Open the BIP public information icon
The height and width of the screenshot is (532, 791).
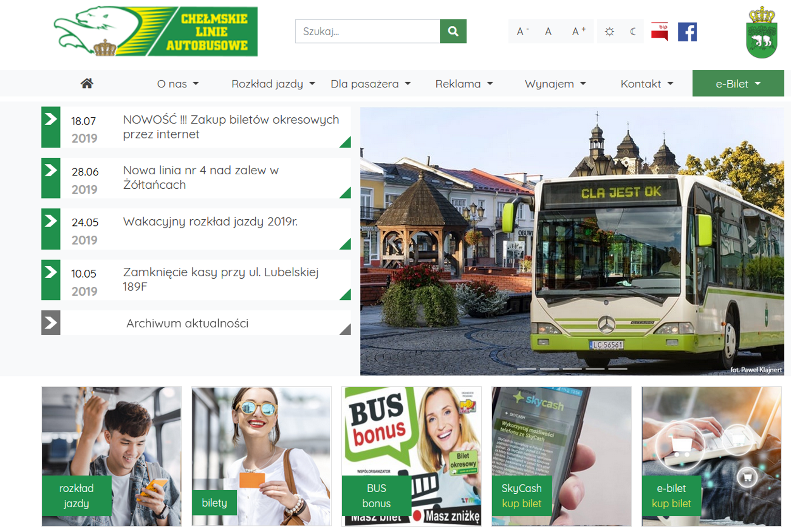point(659,32)
